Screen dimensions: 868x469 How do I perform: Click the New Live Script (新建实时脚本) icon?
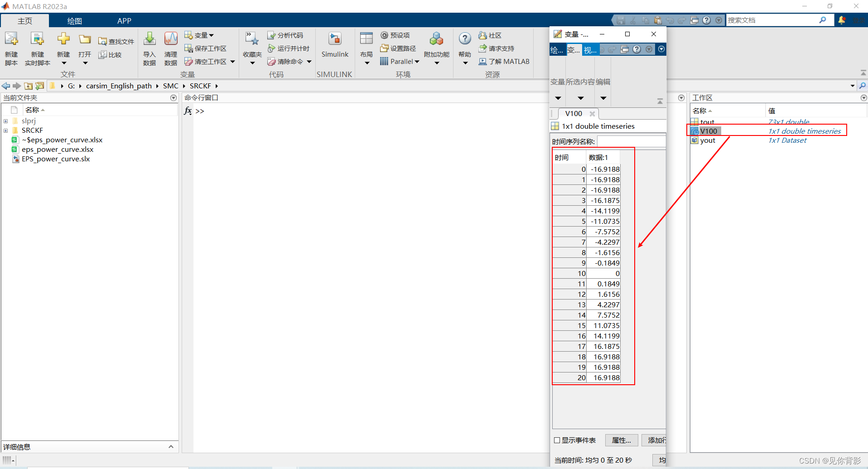pos(37,39)
